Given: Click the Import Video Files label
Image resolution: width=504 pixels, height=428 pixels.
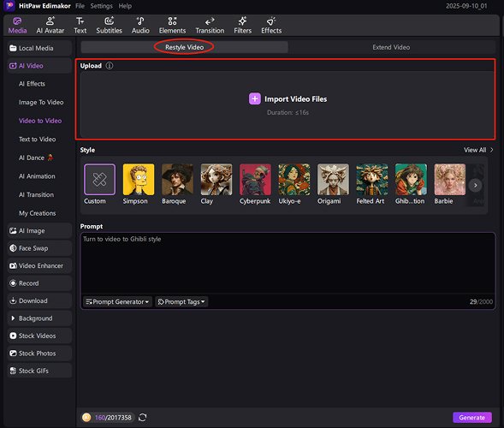Looking at the screenshot, I should (x=296, y=99).
